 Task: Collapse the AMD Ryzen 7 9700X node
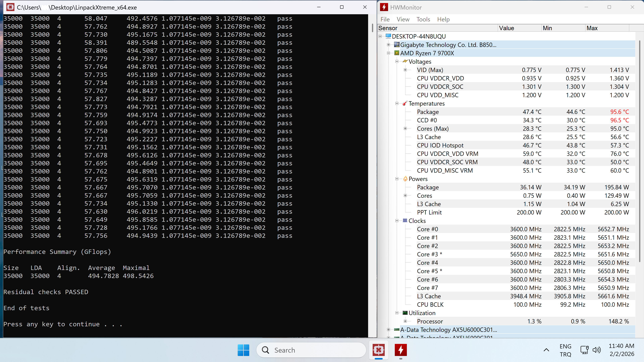point(389,53)
